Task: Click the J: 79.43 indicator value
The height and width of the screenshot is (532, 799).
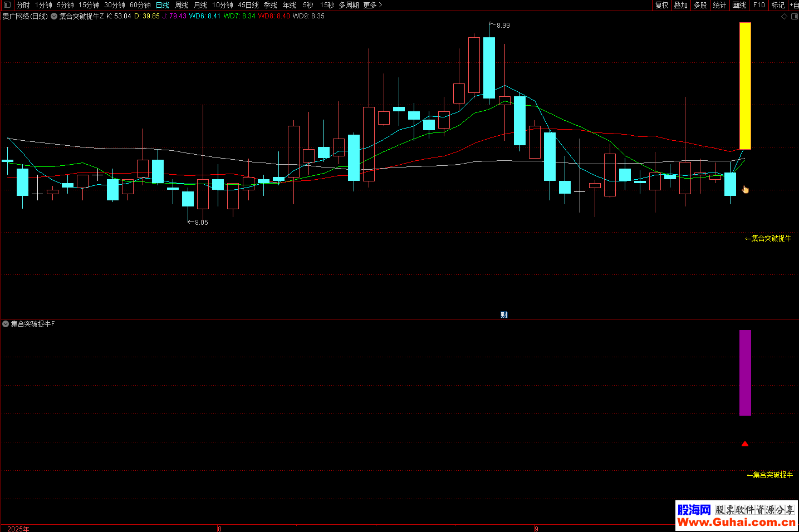Action: 174,16
